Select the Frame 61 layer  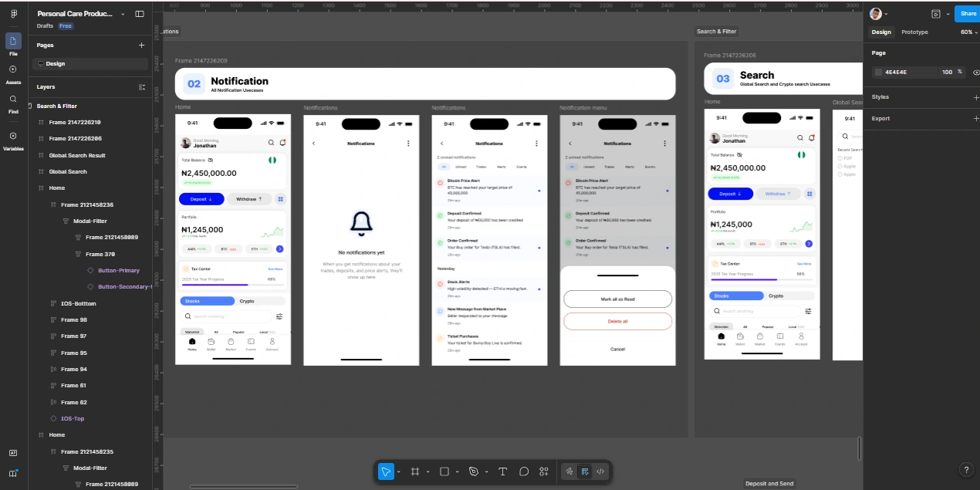coord(73,385)
